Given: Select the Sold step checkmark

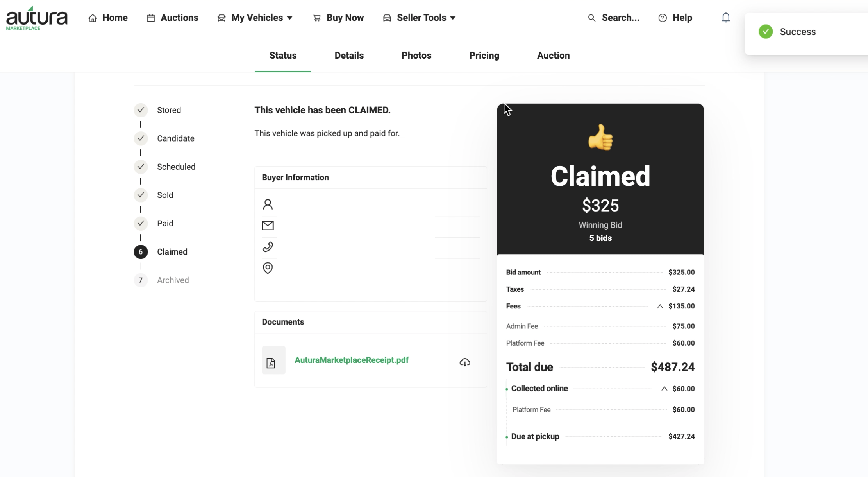Looking at the screenshot, I should [x=141, y=195].
